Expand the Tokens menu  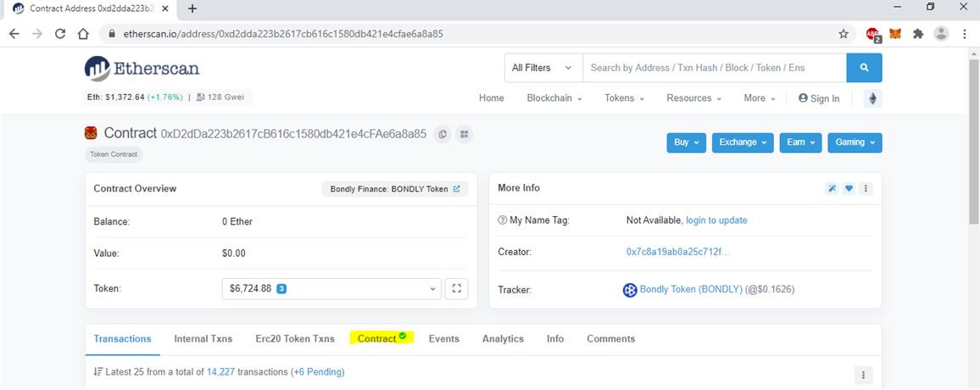click(x=624, y=98)
